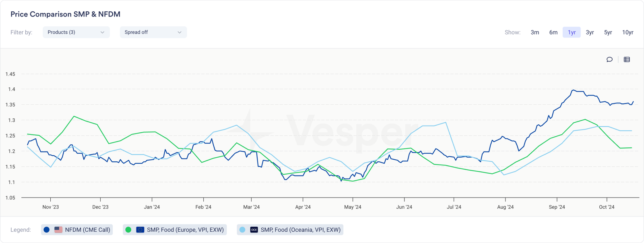Switch to the 5yr time range
Viewport: 644px width, 243px height.
(608, 32)
